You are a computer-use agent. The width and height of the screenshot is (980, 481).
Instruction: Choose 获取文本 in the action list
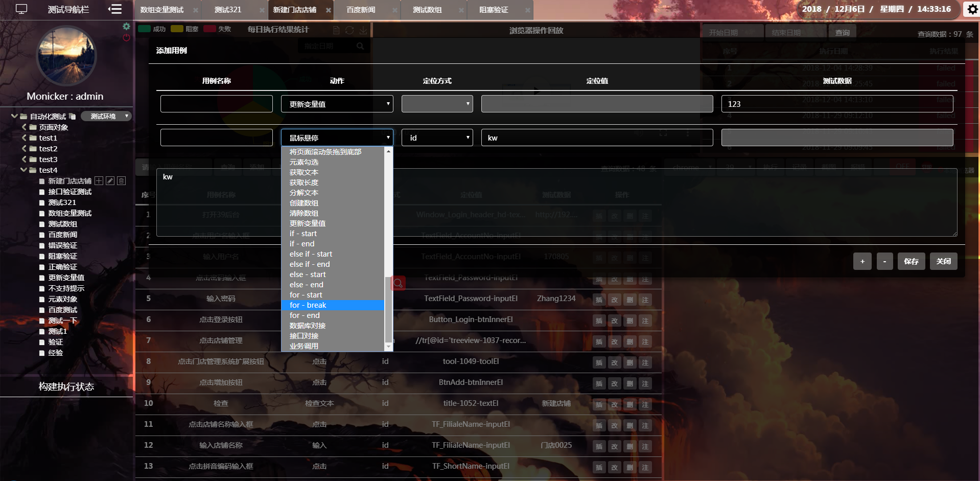[x=333, y=172]
